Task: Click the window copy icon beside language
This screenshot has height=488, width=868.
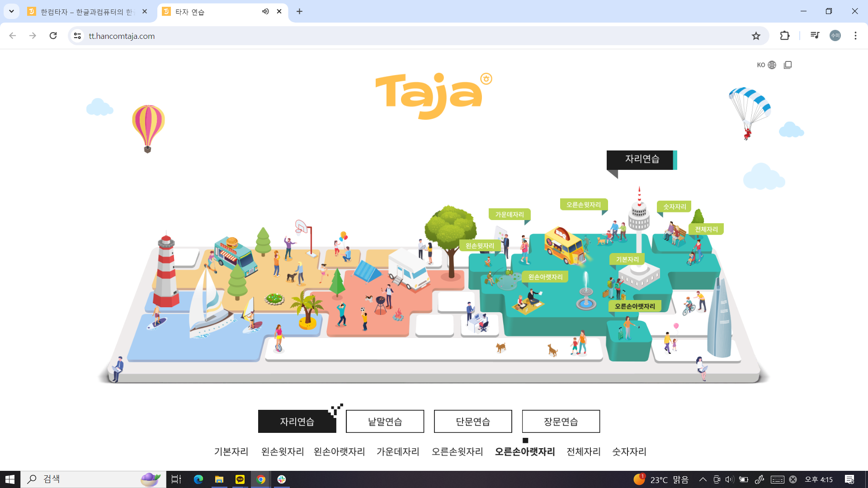Action: pos(788,65)
